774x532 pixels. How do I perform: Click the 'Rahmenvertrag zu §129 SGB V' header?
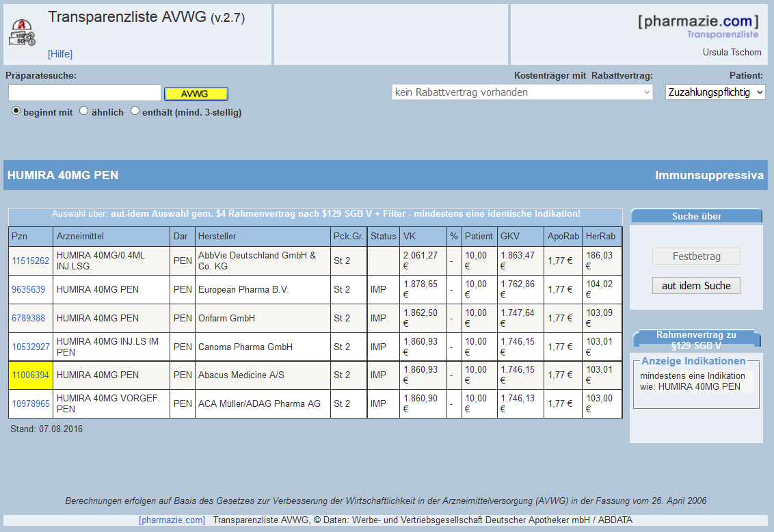click(x=696, y=340)
